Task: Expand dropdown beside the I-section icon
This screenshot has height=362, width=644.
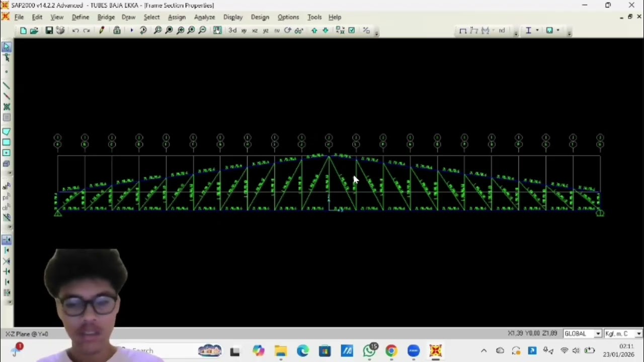Action: 537,31
